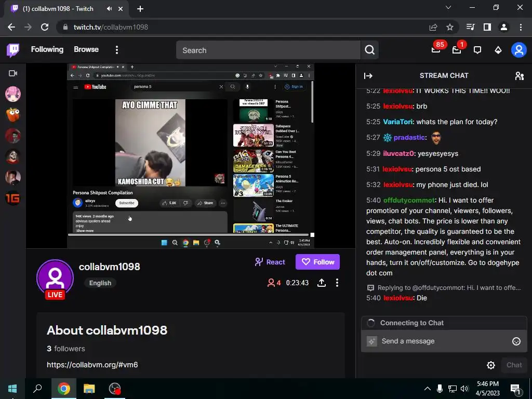Click the Twitch Search input field
The width and height of the screenshot is (532, 399).
pos(268,50)
